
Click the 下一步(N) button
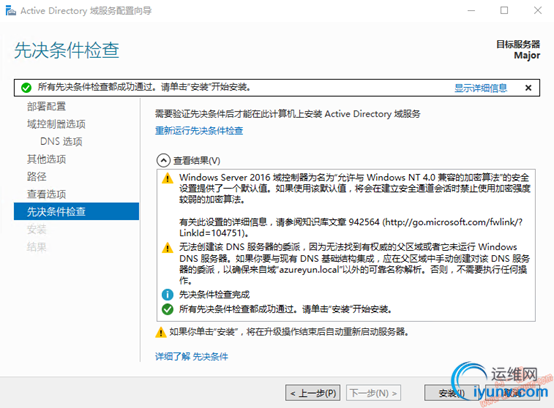pos(373,393)
